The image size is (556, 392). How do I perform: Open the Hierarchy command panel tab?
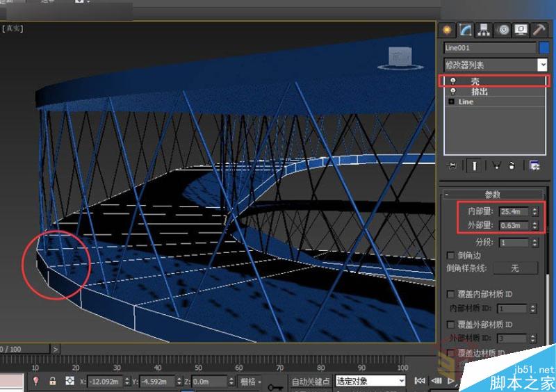(484, 30)
